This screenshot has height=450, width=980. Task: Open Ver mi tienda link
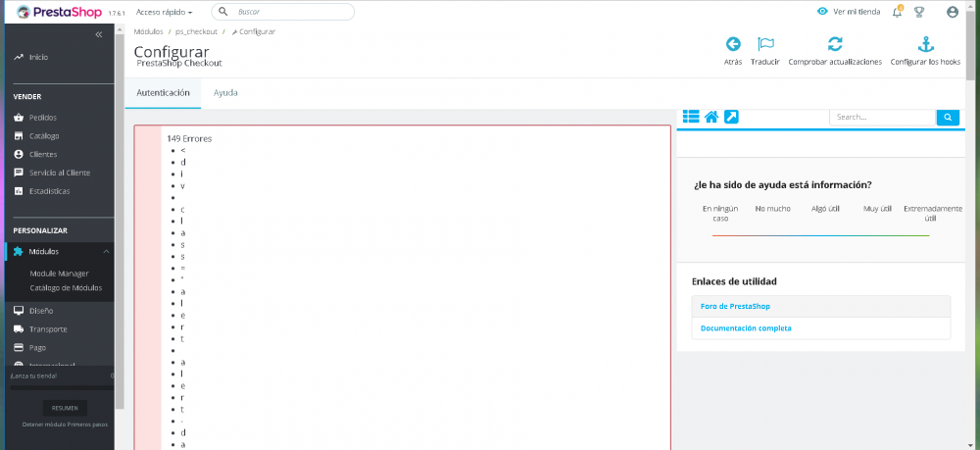[857, 12]
